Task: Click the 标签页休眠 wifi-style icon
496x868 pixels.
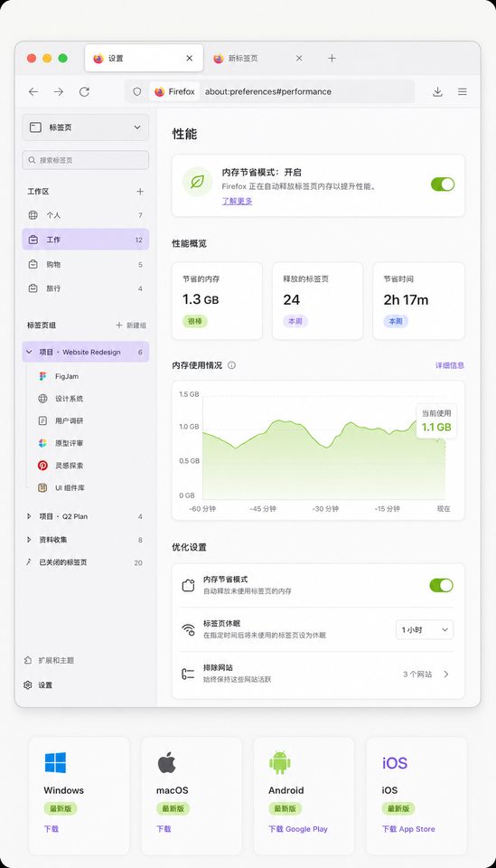Action: 188,630
